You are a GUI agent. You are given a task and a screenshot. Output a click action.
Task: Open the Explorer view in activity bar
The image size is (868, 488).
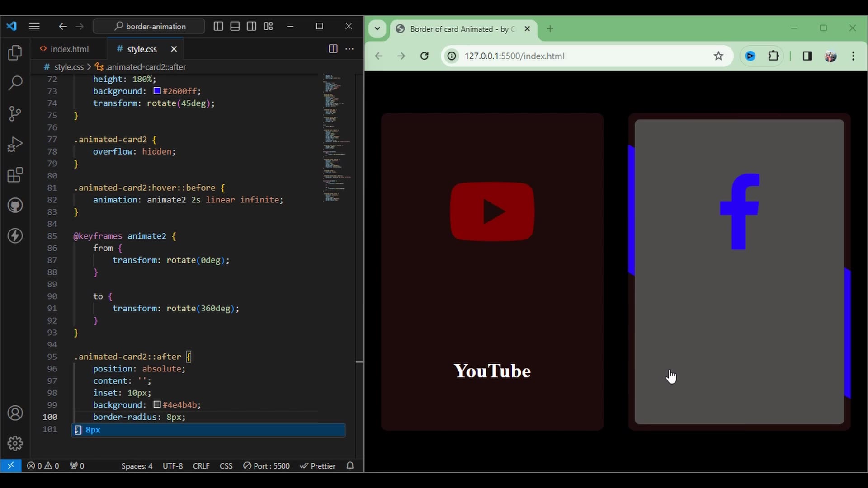pyautogui.click(x=15, y=53)
